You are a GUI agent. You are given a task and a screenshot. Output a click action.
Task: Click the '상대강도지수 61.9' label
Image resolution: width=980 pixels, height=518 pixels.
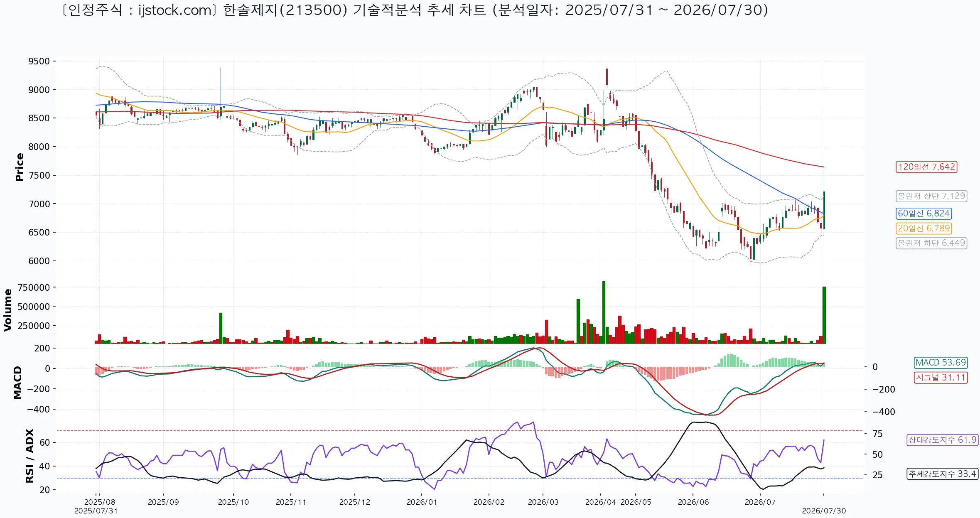942,440
